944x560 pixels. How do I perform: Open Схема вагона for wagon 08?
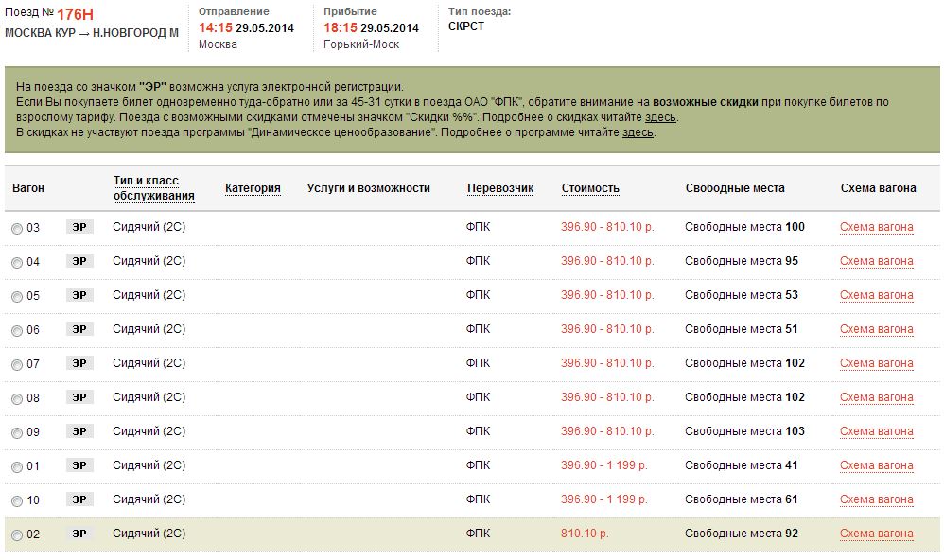877,397
